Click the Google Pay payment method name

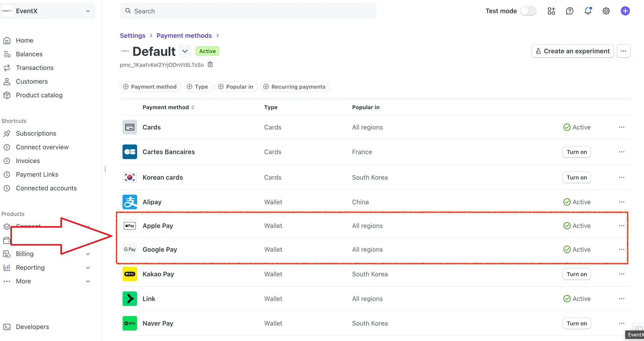pyautogui.click(x=160, y=249)
